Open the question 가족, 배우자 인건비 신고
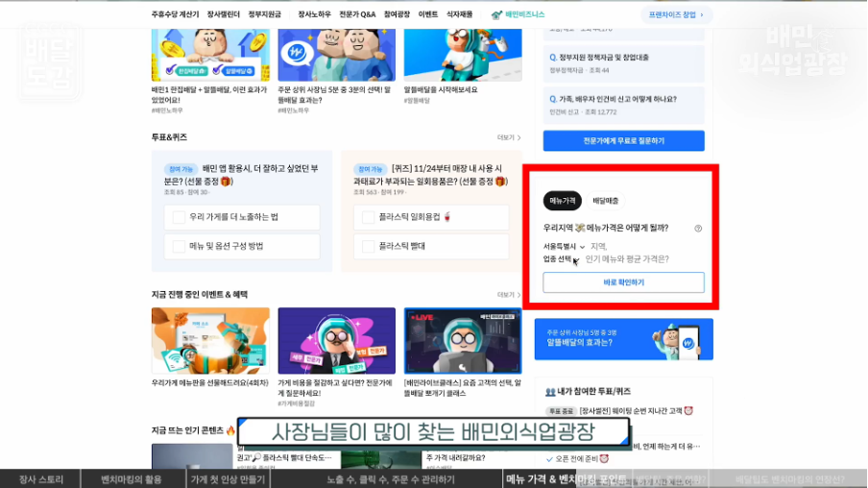868x488 pixels. tap(624, 105)
